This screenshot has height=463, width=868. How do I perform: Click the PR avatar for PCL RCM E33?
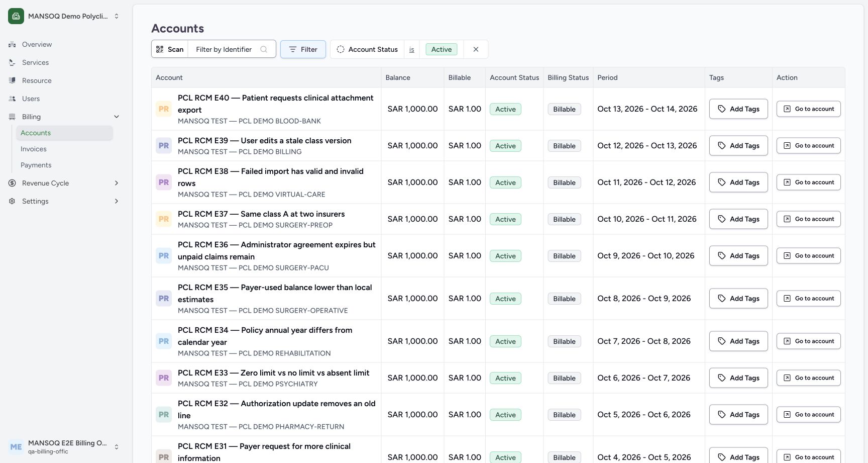164,378
